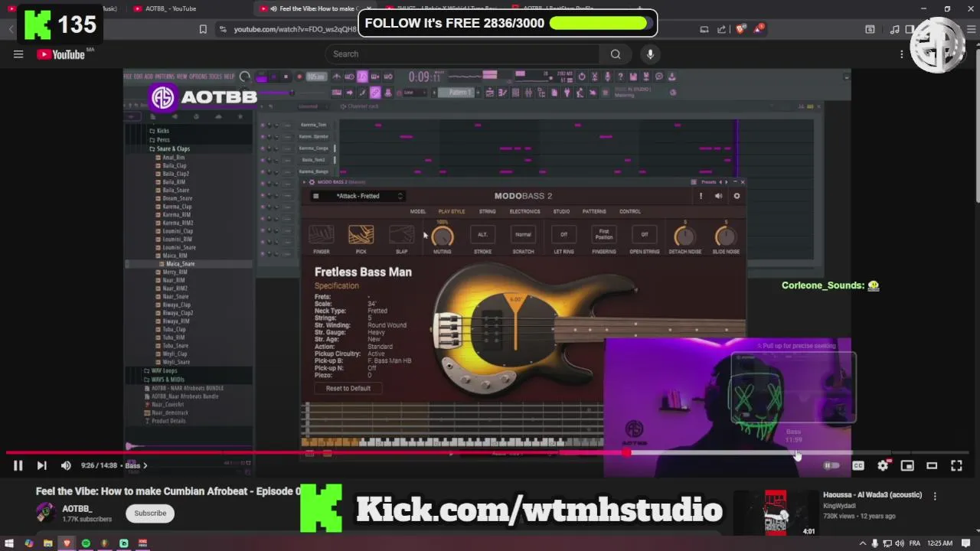
Task: Go to YouTube home via logo
Action: (61, 54)
